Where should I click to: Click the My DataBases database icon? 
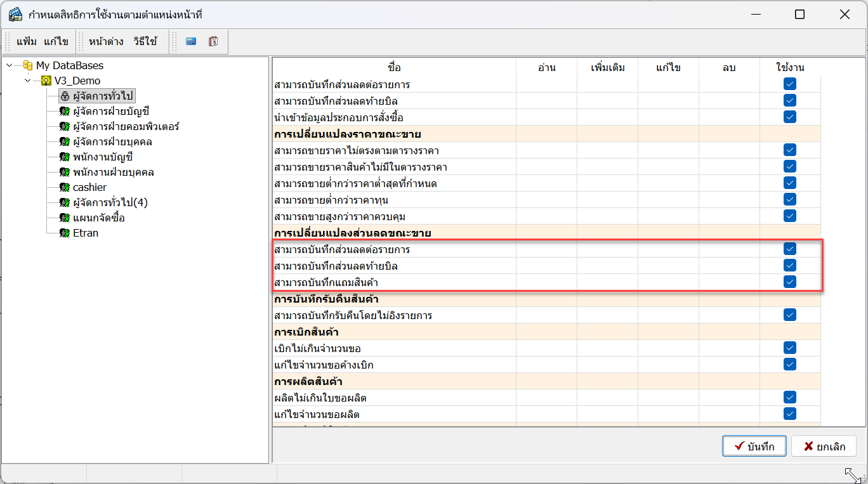point(28,65)
